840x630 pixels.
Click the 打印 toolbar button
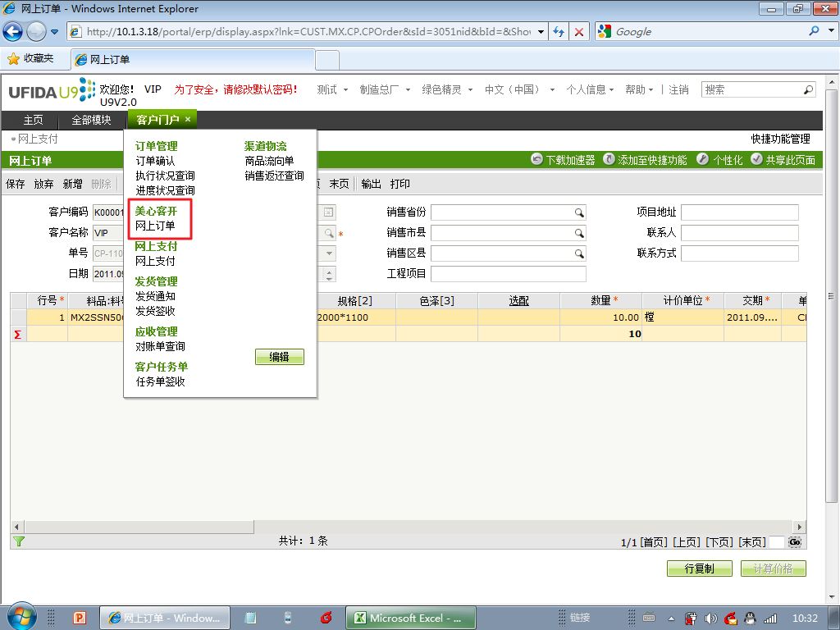coord(399,184)
